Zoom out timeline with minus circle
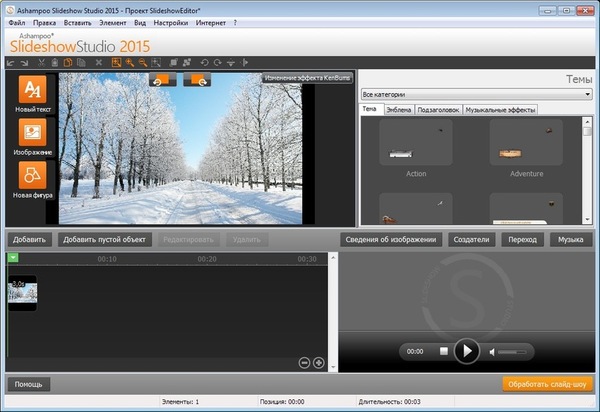Image resolution: width=600 pixels, height=412 pixels. click(x=304, y=363)
